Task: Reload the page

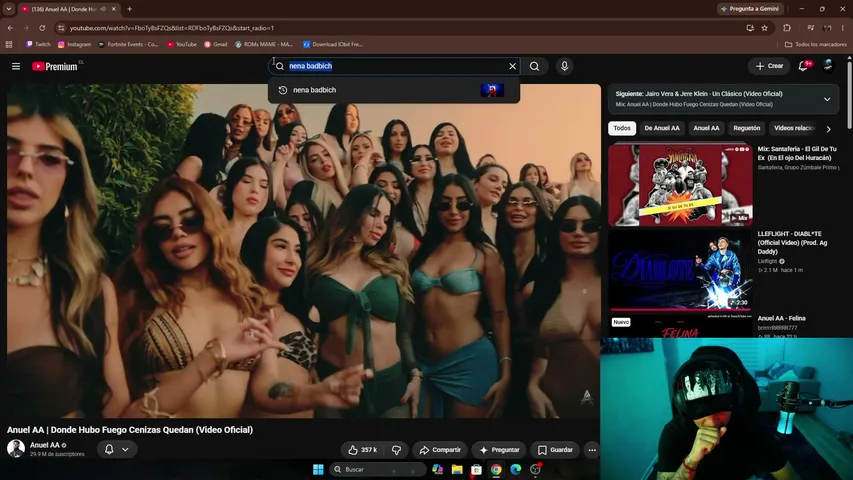Action: [x=42, y=28]
